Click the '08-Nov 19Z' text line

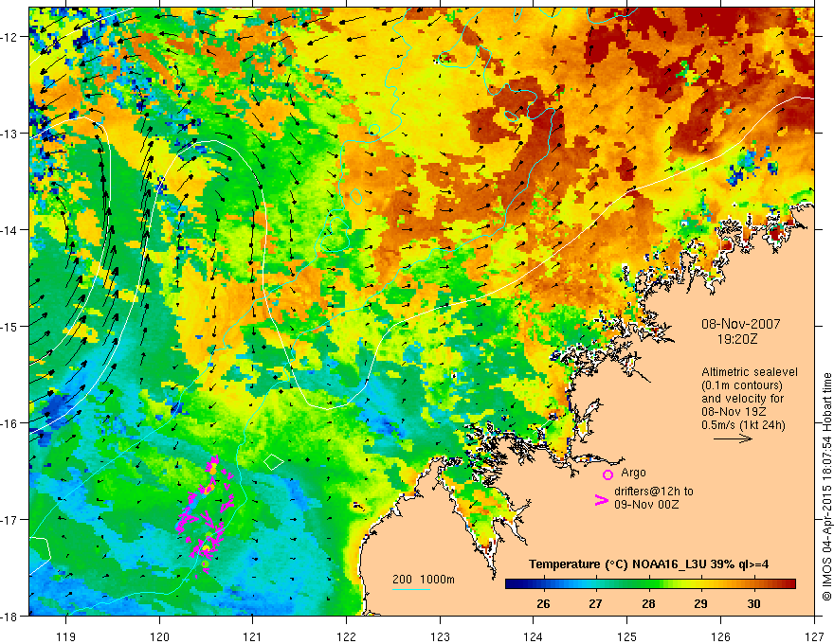[x=735, y=411]
